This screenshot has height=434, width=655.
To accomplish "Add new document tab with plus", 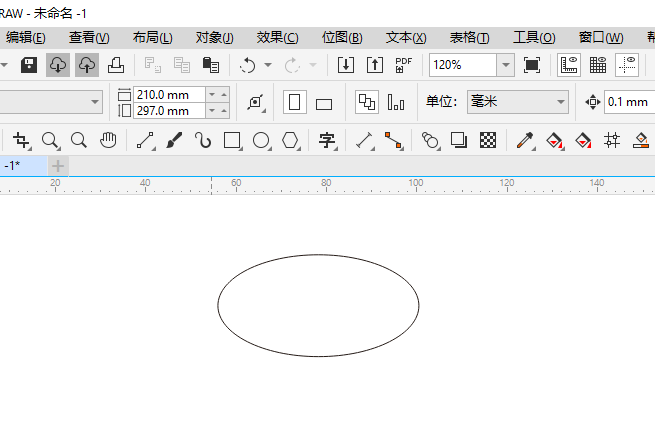I will [58, 166].
